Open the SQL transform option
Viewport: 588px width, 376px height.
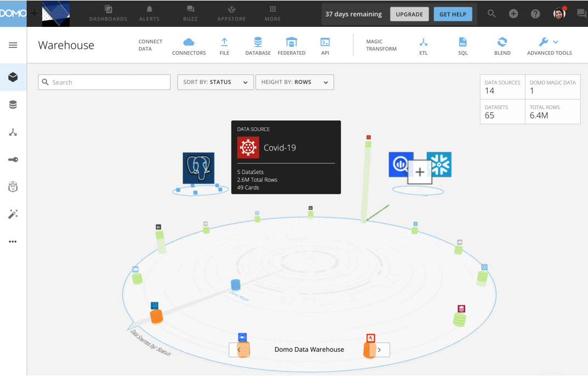(463, 47)
